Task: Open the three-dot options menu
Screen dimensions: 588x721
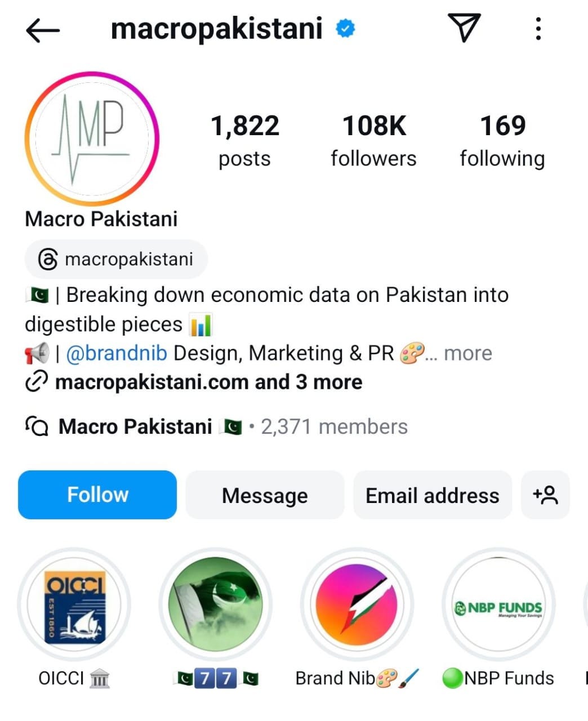Action: pos(538,28)
